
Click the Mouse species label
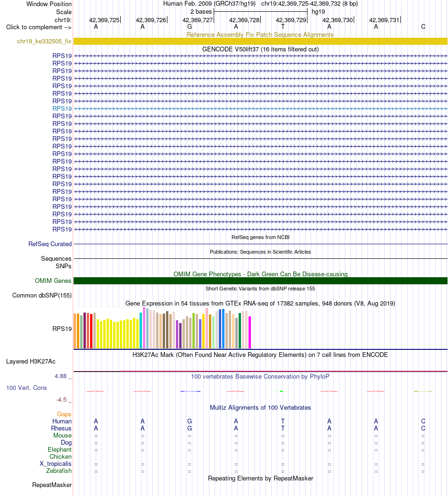(62, 435)
